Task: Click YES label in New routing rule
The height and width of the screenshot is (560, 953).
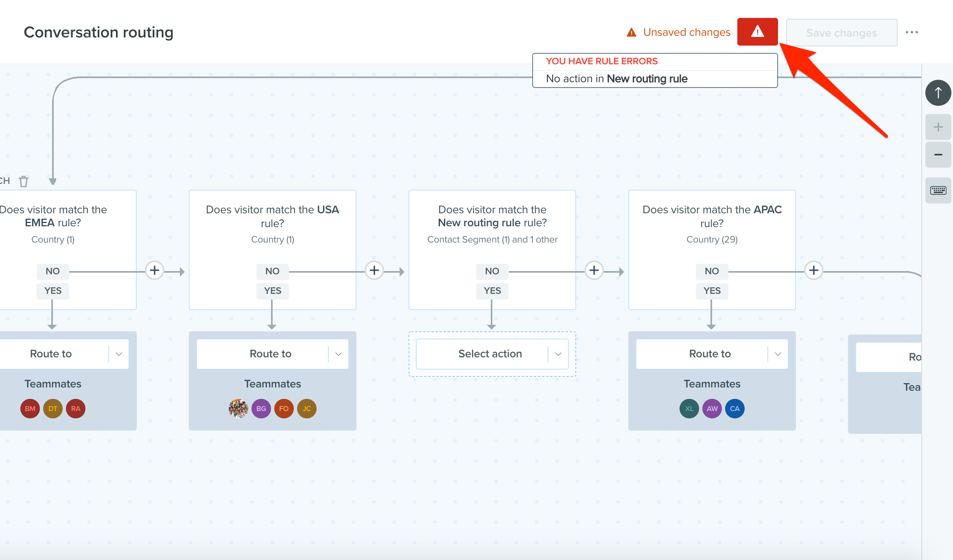Action: coord(492,291)
